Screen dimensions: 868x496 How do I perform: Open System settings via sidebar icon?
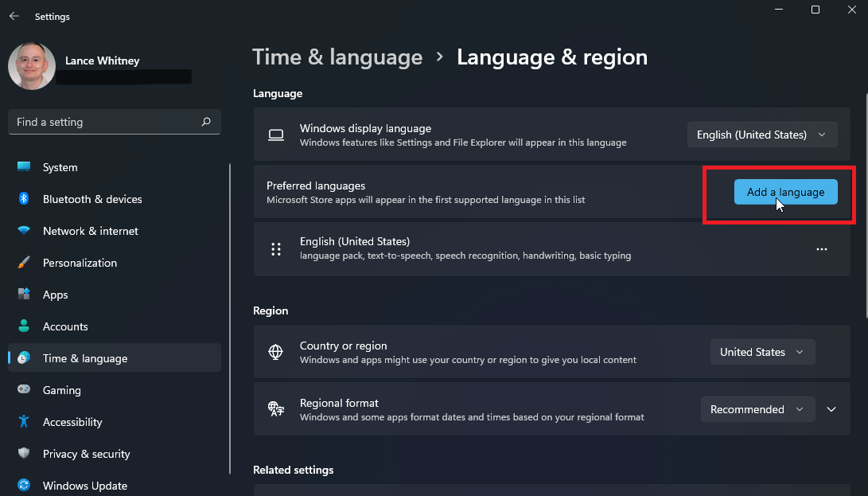[22, 167]
